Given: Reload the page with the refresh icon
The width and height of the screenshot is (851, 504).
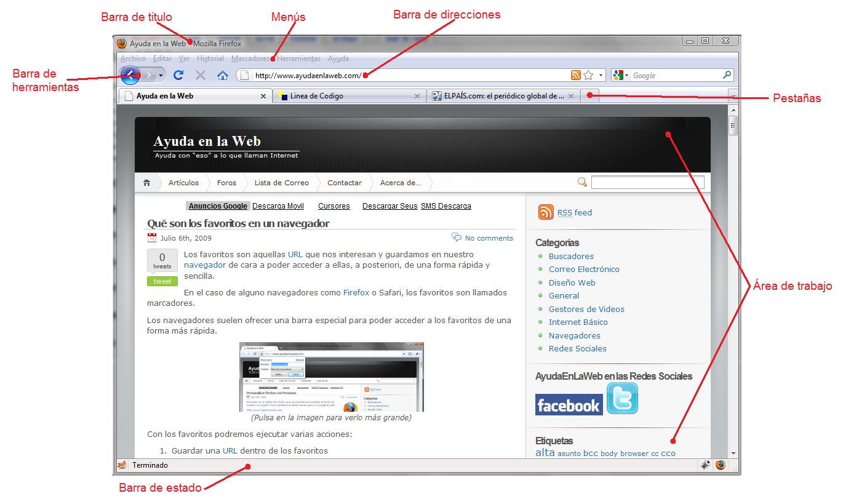Looking at the screenshot, I should (178, 75).
